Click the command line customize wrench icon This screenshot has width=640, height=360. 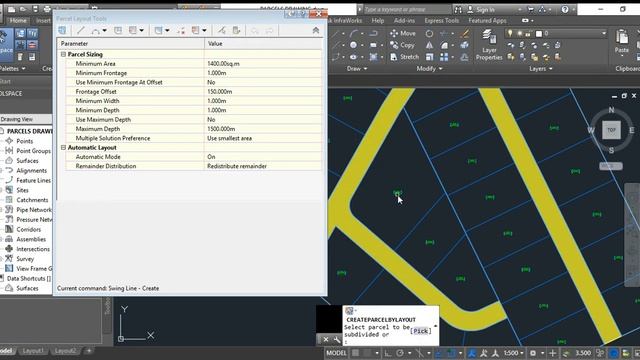337,340
